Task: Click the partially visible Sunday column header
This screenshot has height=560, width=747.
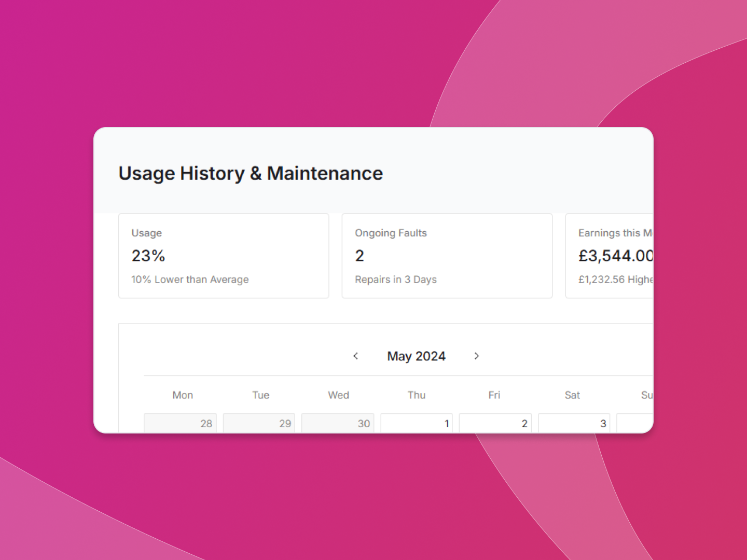Action: 646,395
